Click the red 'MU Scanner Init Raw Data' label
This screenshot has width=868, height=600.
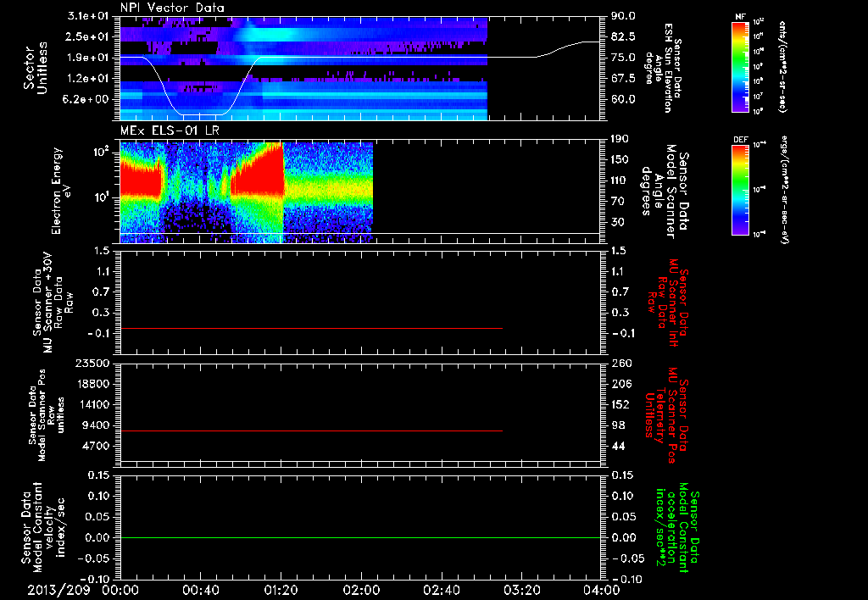pyautogui.click(x=667, y=303)
